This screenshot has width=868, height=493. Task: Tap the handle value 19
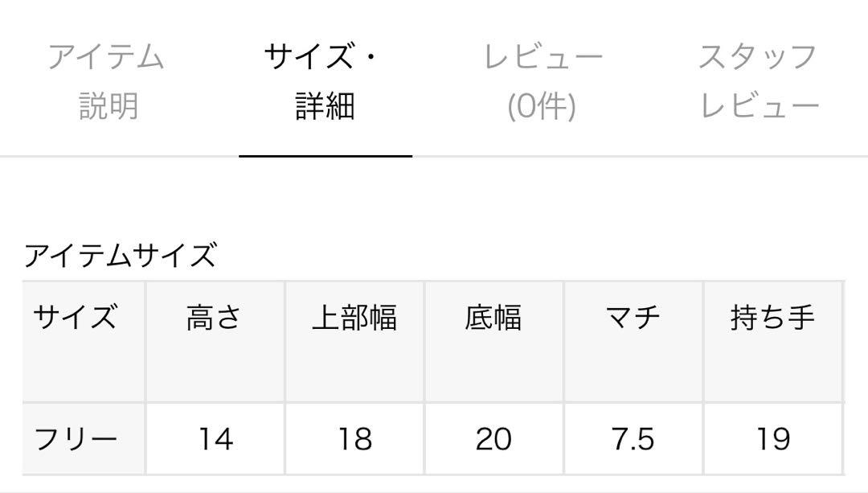(x=773, y=439)
